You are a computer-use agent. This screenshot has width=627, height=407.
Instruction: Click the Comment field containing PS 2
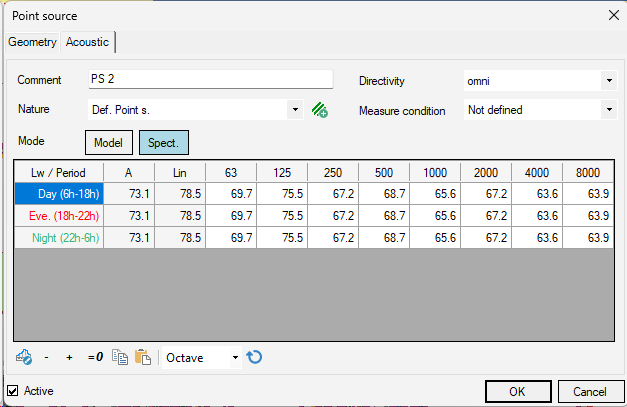point(211,79)
